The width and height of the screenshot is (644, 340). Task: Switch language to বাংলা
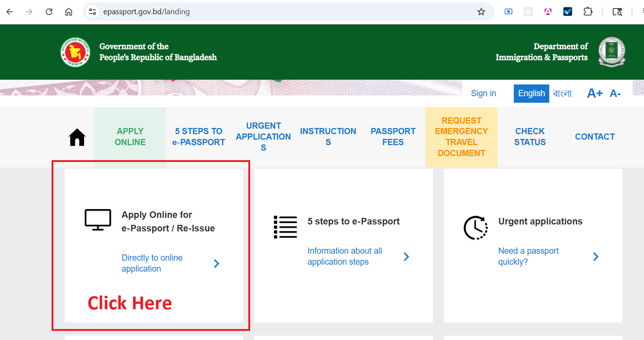(562, 94)
